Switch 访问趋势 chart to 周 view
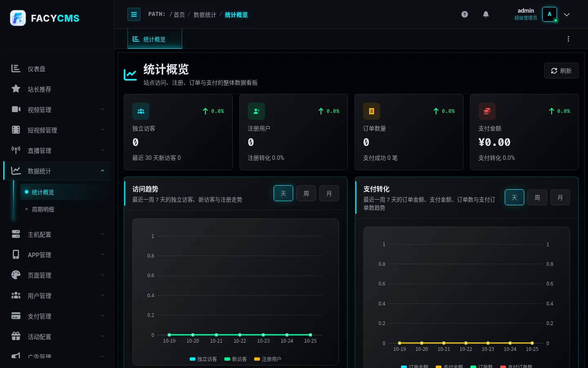The width and height of the screenshot is (588, 368). click(x=306, y=193)
